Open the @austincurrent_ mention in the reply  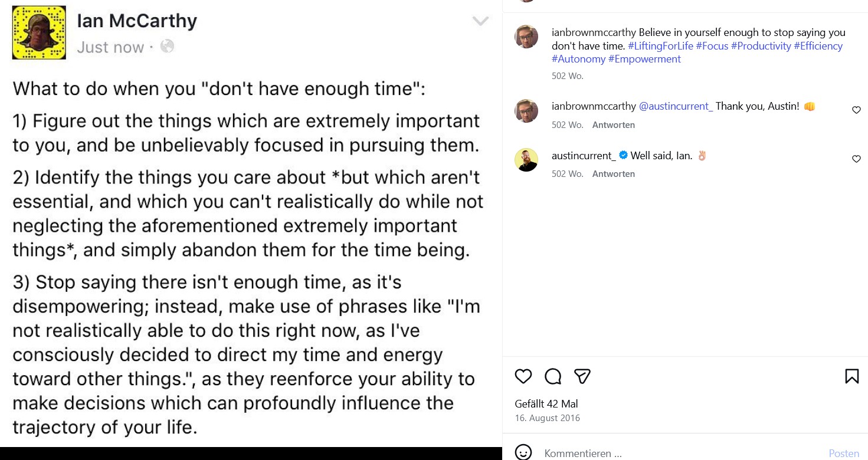[676, 107]
